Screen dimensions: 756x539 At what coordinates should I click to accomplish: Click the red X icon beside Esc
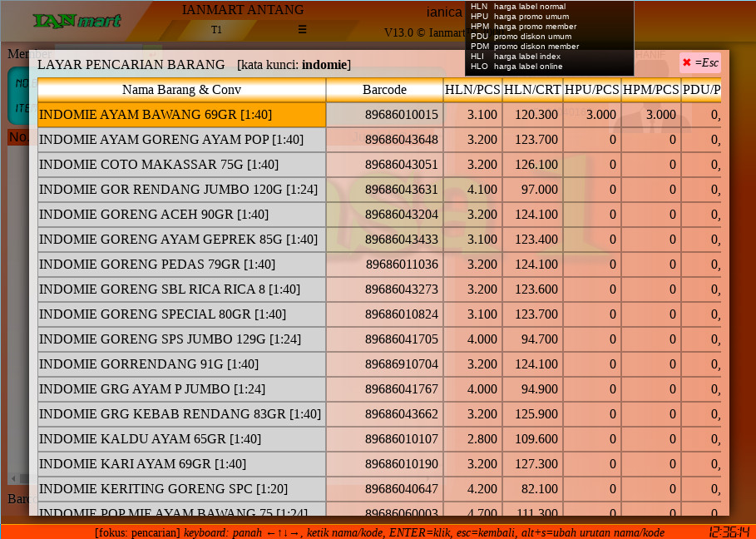(687, 63)
